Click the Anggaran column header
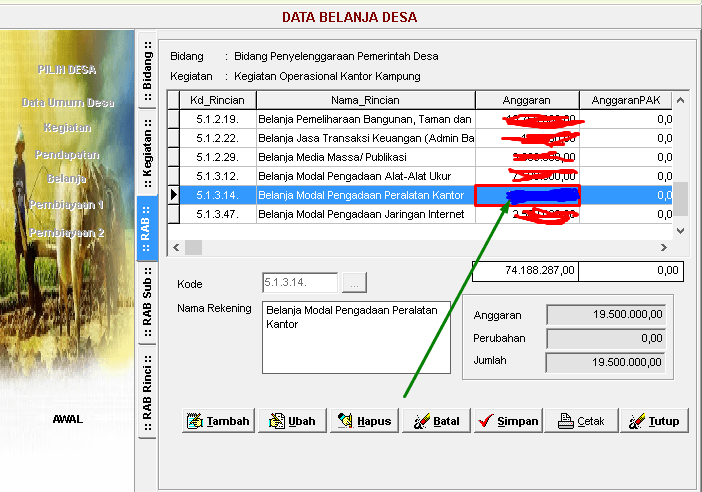This screenshot has width=702, height=492. [527, 100]
